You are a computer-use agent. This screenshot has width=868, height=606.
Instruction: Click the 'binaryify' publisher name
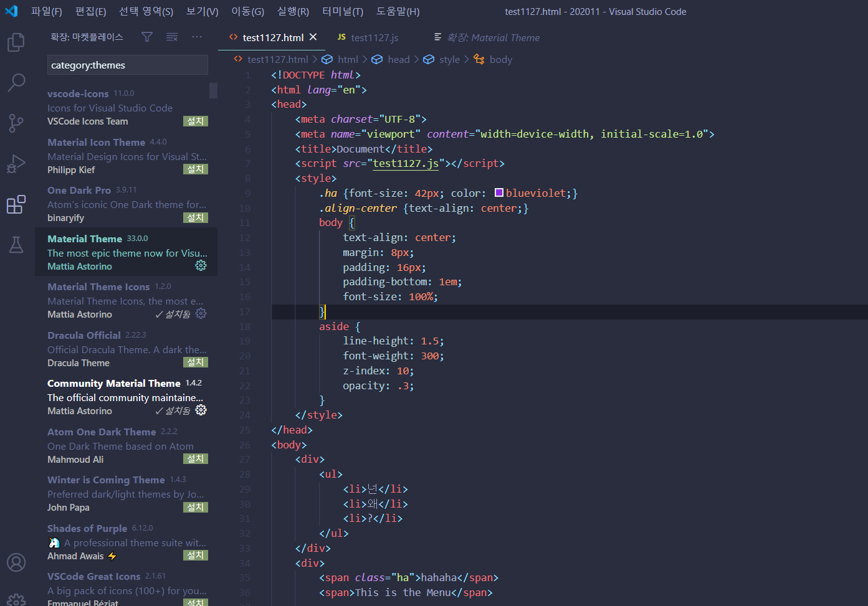65,217
